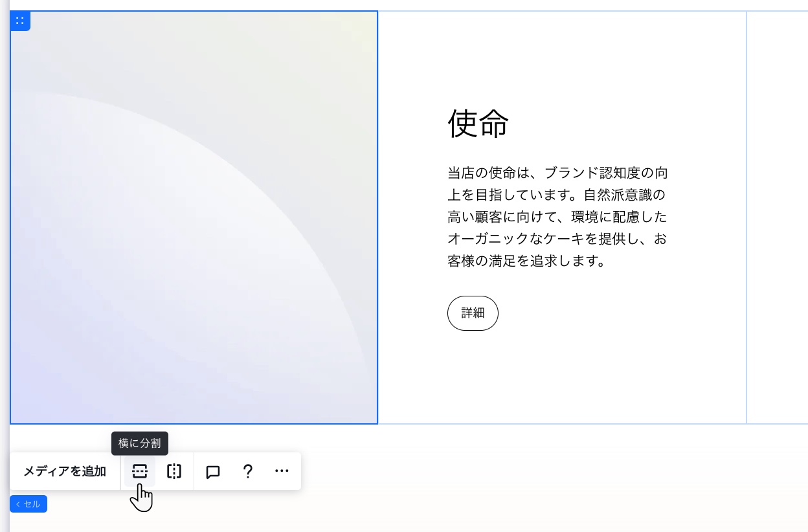Open the comments tool in the cell toolbar
Image resolution: width=808 pixels, height=532 pixels.
(x=212, y=471)
